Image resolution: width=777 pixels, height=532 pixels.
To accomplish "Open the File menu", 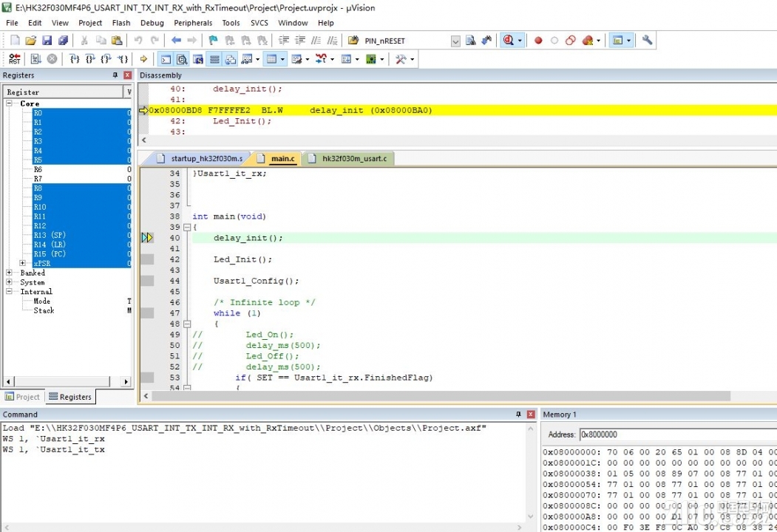I will coord(12,23).
